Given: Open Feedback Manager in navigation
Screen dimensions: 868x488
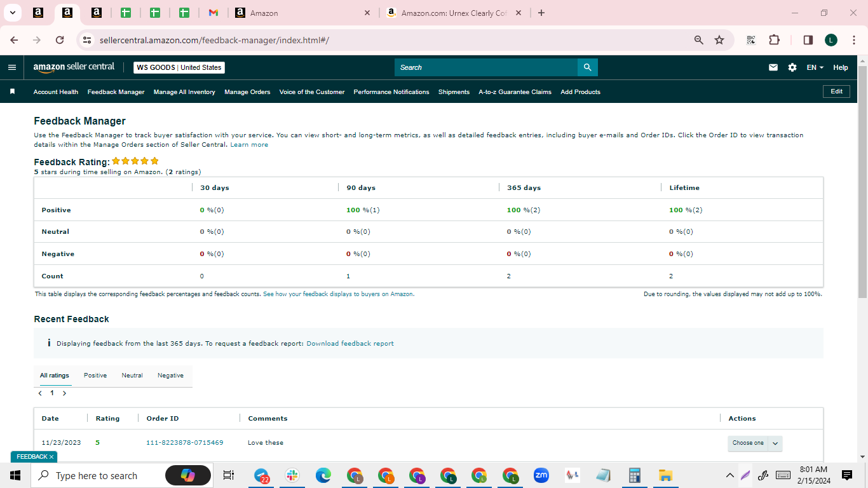Looking at the screenshot, I should [116, 91].
